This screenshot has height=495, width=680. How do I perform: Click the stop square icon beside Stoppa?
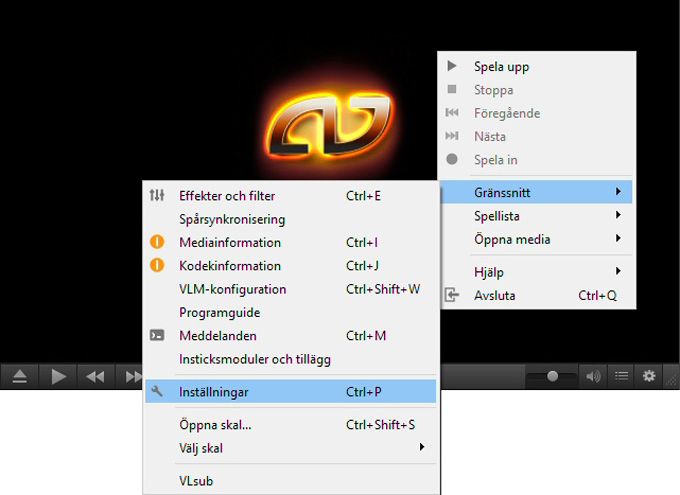[x=452, y=89]
